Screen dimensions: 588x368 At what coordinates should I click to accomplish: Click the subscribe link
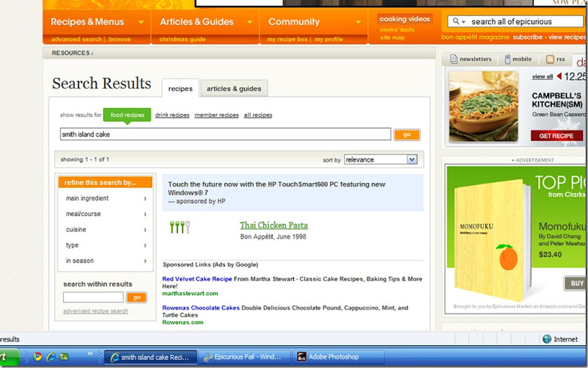[528, 37]
